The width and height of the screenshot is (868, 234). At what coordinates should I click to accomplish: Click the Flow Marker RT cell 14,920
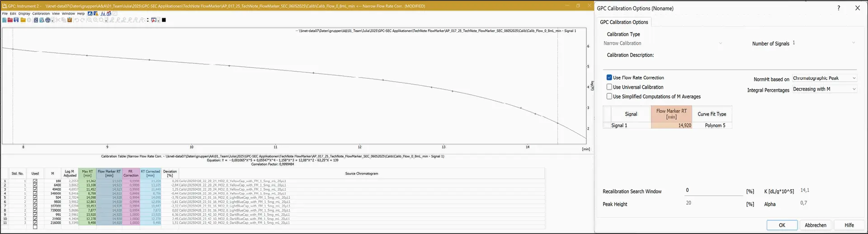pyautogui.click(x=671, y=125)
